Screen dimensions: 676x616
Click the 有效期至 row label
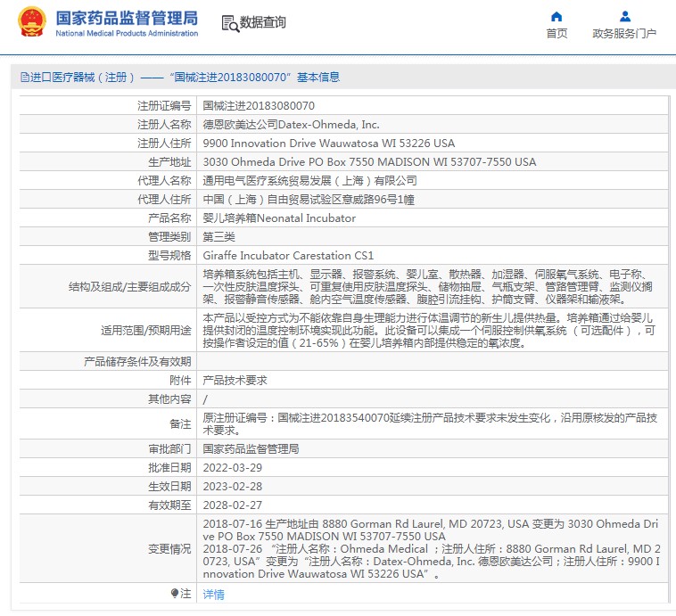click(169, 505)
